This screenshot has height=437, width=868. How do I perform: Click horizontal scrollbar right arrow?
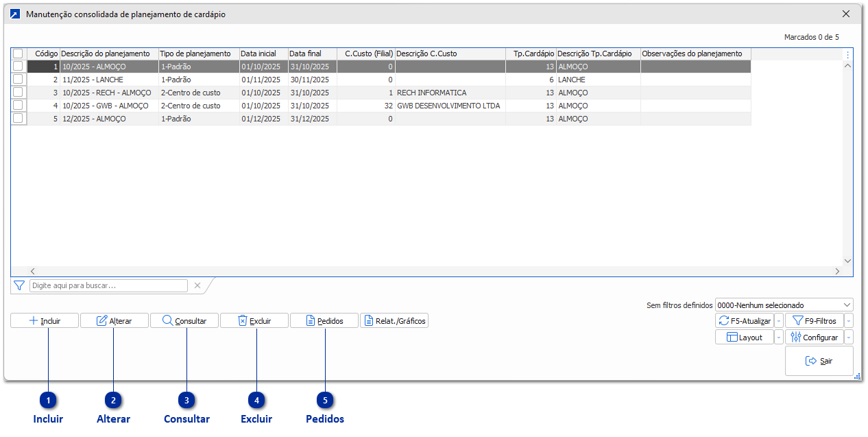[837, 272]
